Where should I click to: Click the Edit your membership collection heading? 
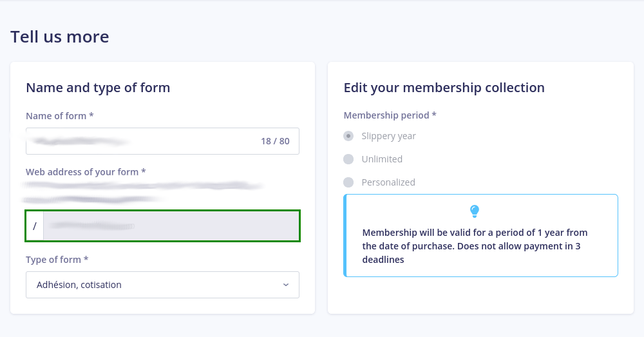(444, 88)
